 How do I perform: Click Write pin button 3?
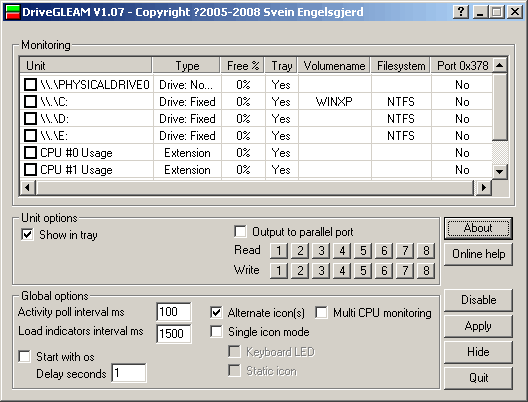321,271
